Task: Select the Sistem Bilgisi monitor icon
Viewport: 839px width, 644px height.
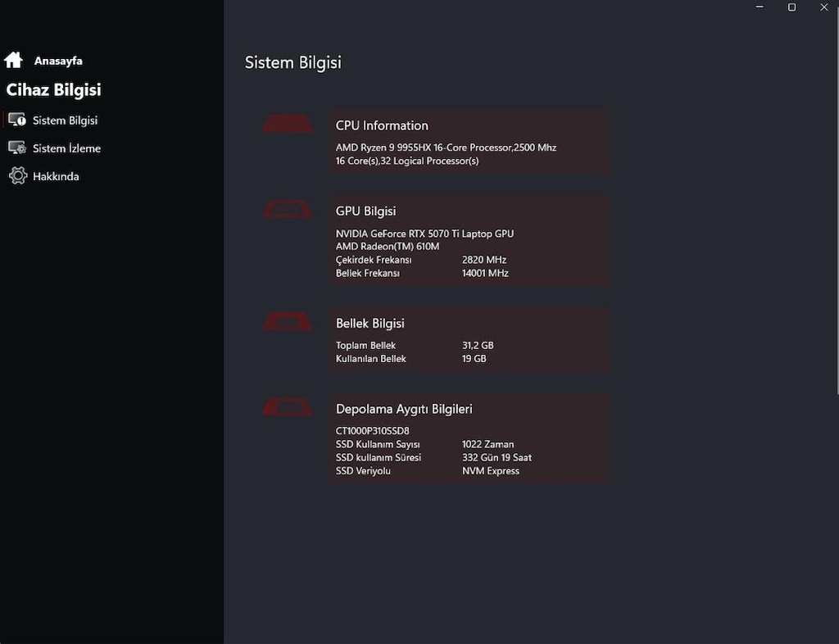Action: 17,120
